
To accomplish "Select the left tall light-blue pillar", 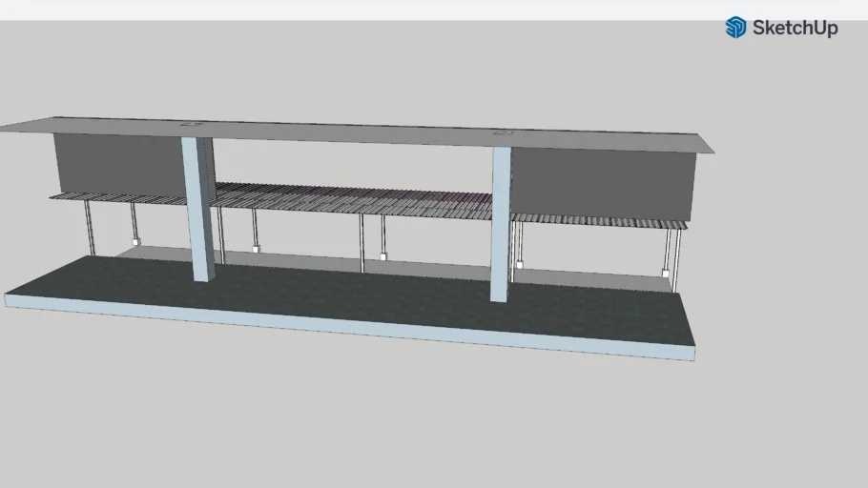I will (x=200, y=210).
